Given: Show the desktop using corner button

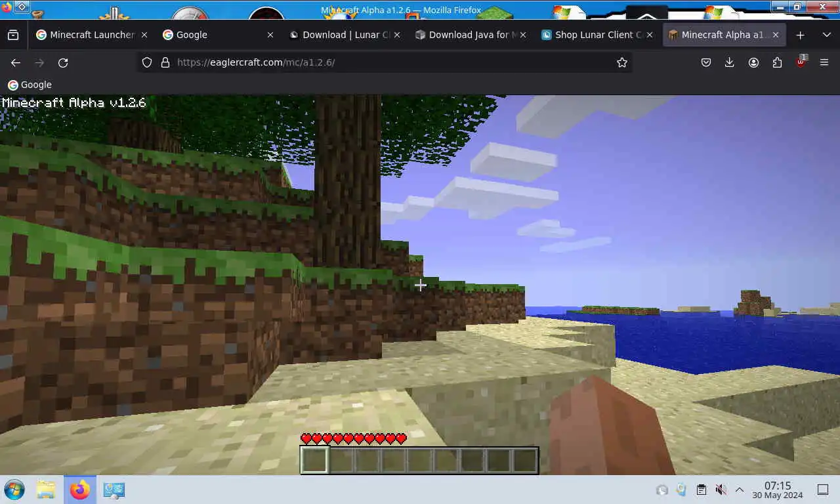Looking at the screenshot, I should click(x=823, y=490).
